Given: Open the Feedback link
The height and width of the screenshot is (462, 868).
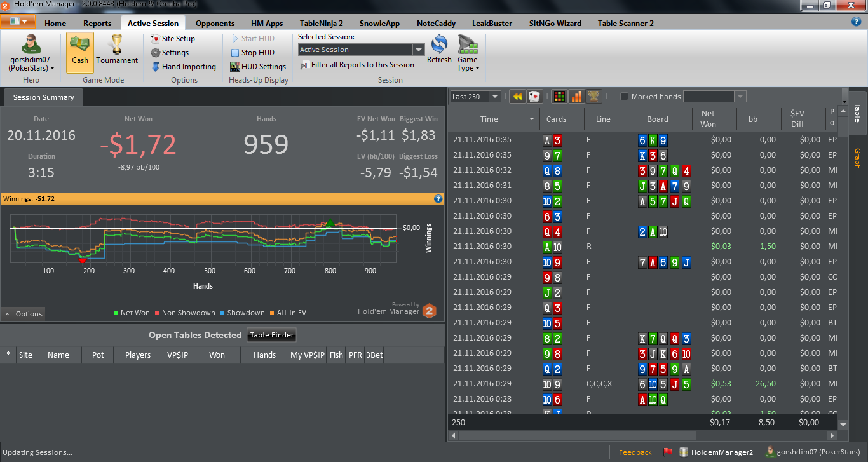Looking at the screenshot, I should point(635,452).
